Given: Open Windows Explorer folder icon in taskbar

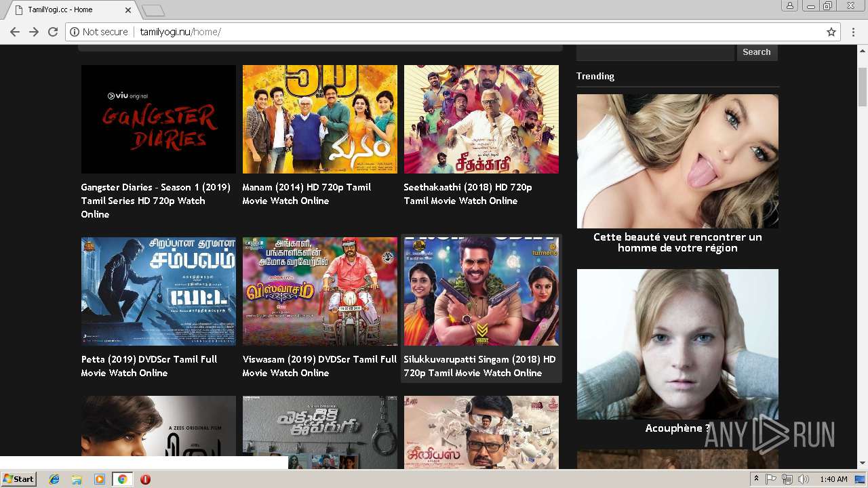Looking at the screenshot, I should [77, 479].
